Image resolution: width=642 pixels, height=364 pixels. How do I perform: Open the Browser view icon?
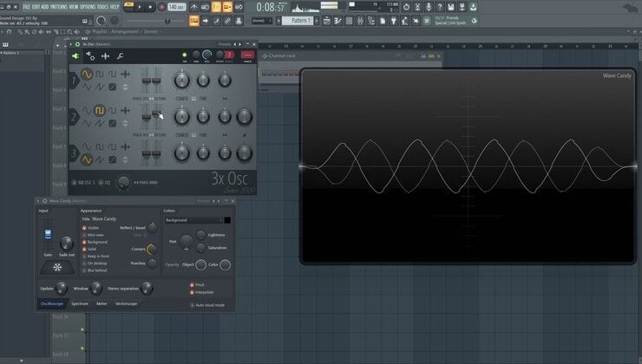(x=371, y=21)
